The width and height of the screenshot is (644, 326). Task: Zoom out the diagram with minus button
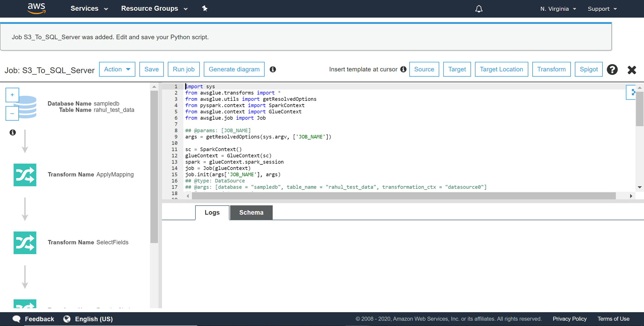(12, 114)
